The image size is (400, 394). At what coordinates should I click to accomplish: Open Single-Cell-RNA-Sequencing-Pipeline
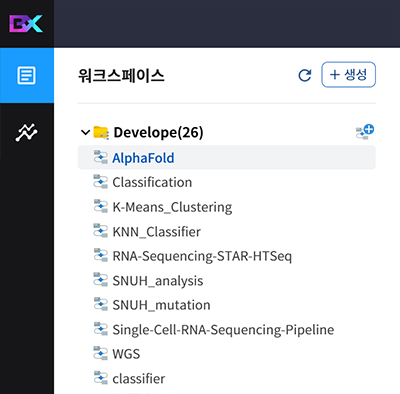[x=227, y=329]
